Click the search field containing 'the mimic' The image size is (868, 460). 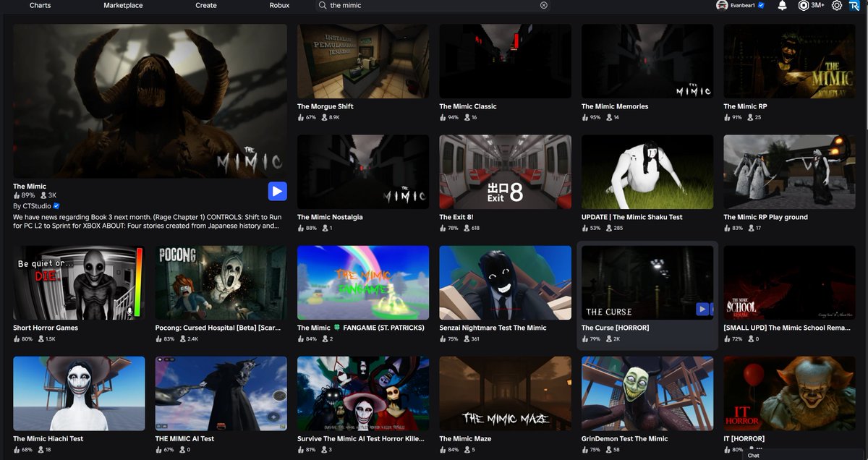[x=433, y=5]
